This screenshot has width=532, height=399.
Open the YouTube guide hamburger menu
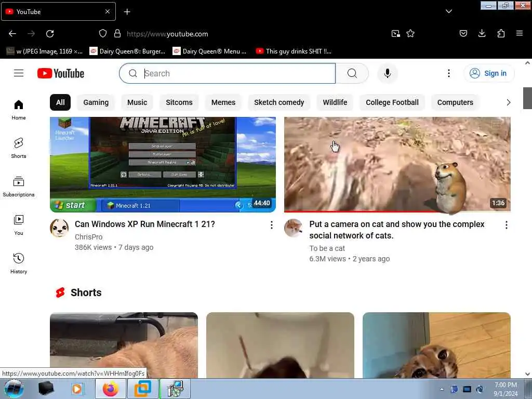pos(19,73)
